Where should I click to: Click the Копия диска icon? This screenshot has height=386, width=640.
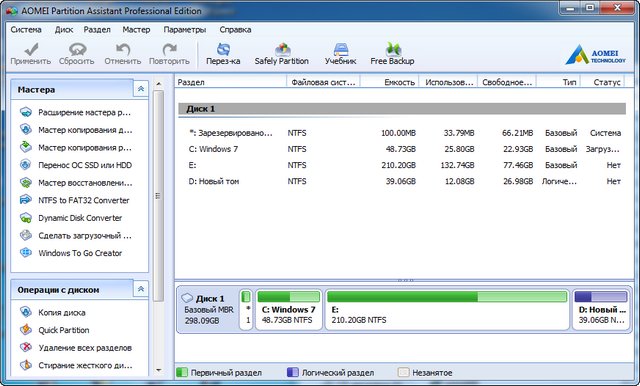(x=26, y=312)
